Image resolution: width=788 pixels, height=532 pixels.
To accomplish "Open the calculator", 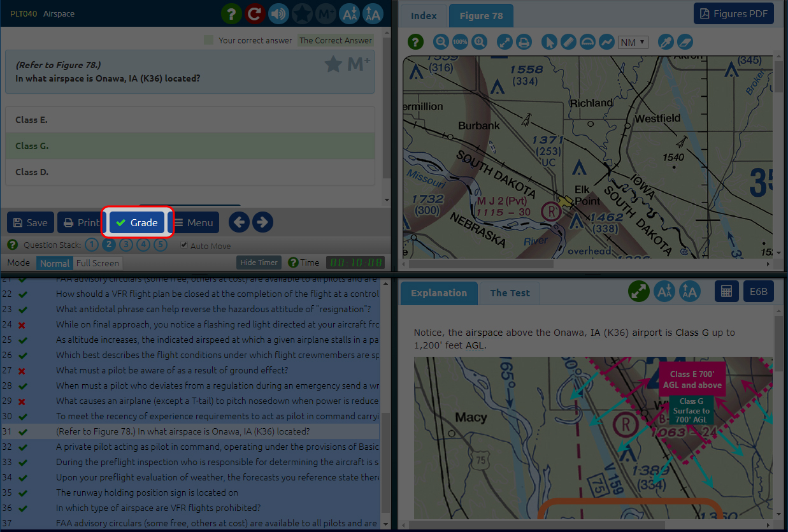I will tap(726, 291).
